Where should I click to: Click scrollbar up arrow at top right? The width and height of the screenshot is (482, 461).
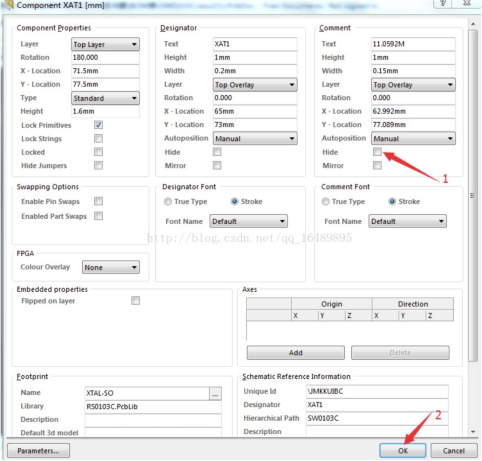(x=473, y=24)
